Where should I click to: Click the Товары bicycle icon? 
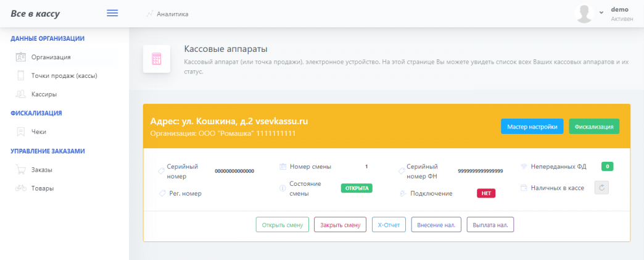21,188
